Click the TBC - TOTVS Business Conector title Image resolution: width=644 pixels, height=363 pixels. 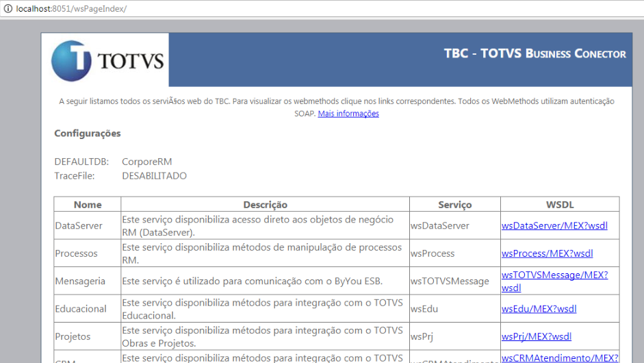point(534,54)
